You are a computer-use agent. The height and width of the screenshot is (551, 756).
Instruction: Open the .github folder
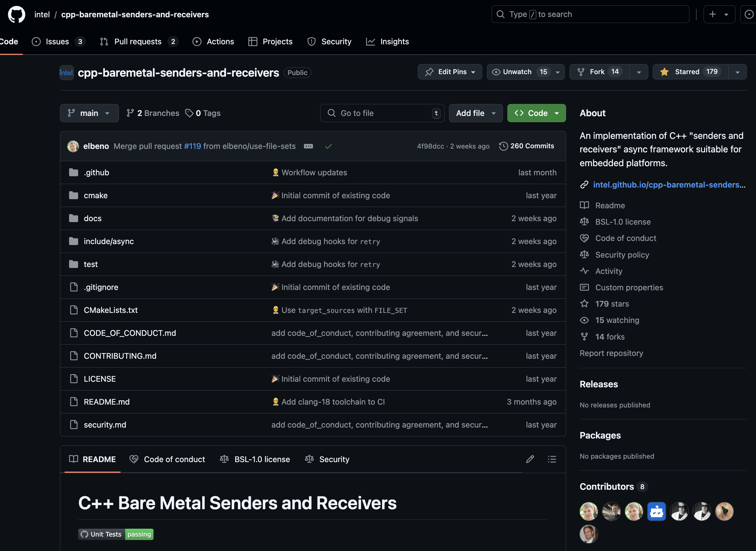point(96,172)
